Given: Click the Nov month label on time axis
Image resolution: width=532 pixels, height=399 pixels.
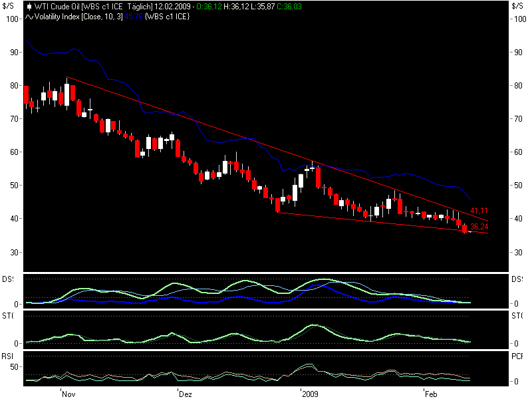Looking at the screenshot, I should 68,394.
